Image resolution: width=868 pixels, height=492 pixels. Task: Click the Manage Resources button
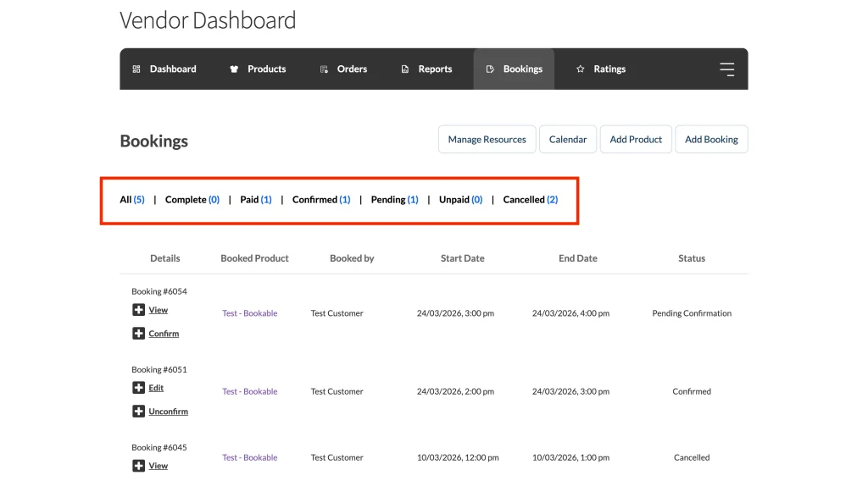tap(487, 140)
